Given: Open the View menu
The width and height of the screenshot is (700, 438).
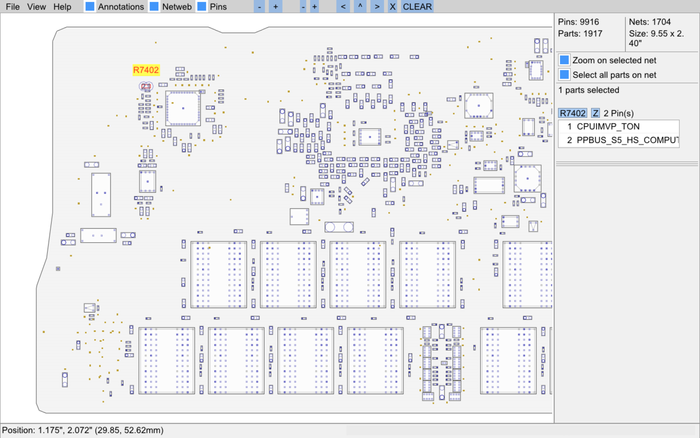Looking at the screenshot, I should pyautogui.click(x=37, y=7).
